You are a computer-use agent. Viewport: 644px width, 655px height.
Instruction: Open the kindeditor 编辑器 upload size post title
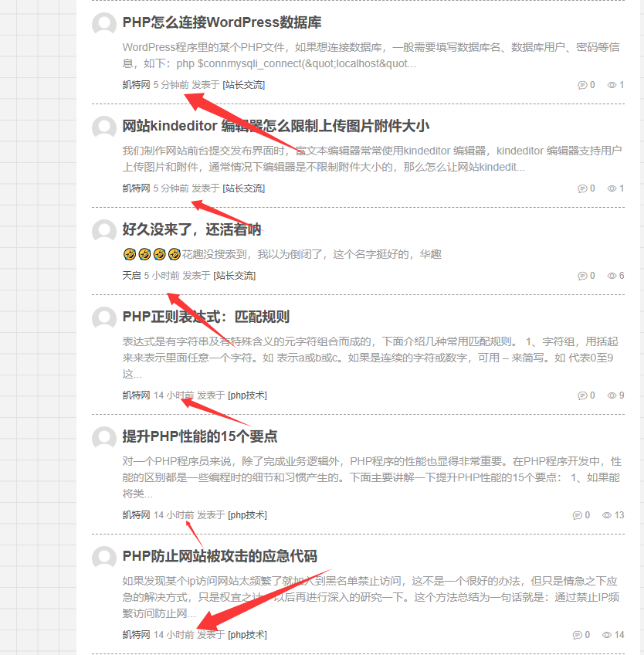(x=276, y=126)
